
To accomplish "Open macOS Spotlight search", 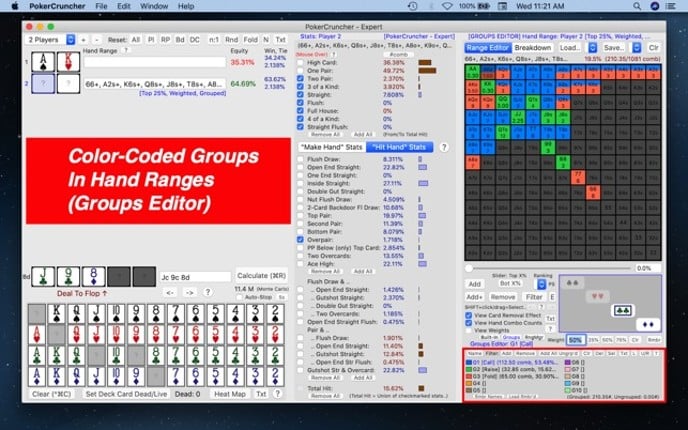I will tap(637, 6).
